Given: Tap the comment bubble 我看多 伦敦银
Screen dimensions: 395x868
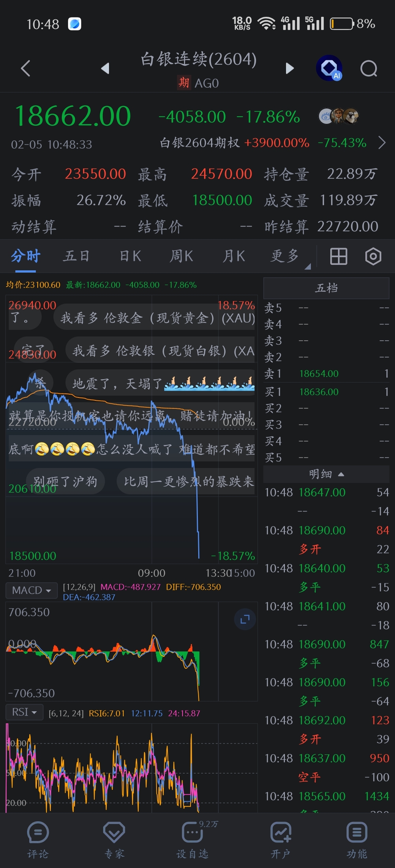Looking at the screenshot, I should (160, 350).
